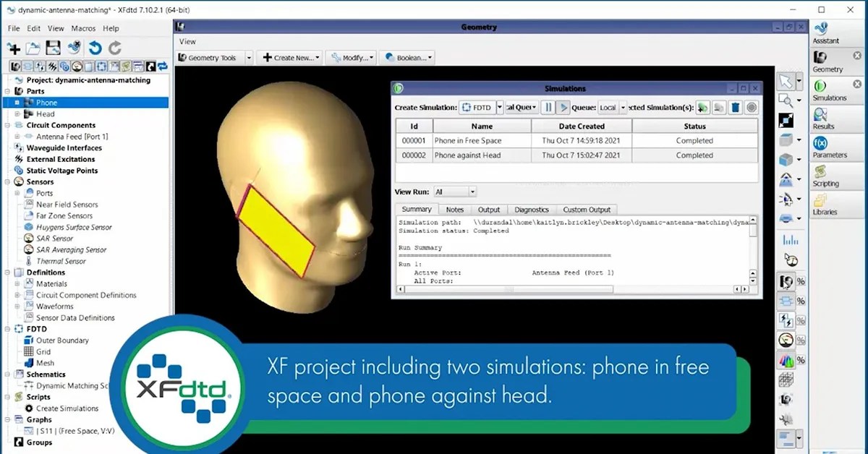Open the Create New dropdown
Image resolution: width=868 pixels, height=454 pixels.
(291, 57)
